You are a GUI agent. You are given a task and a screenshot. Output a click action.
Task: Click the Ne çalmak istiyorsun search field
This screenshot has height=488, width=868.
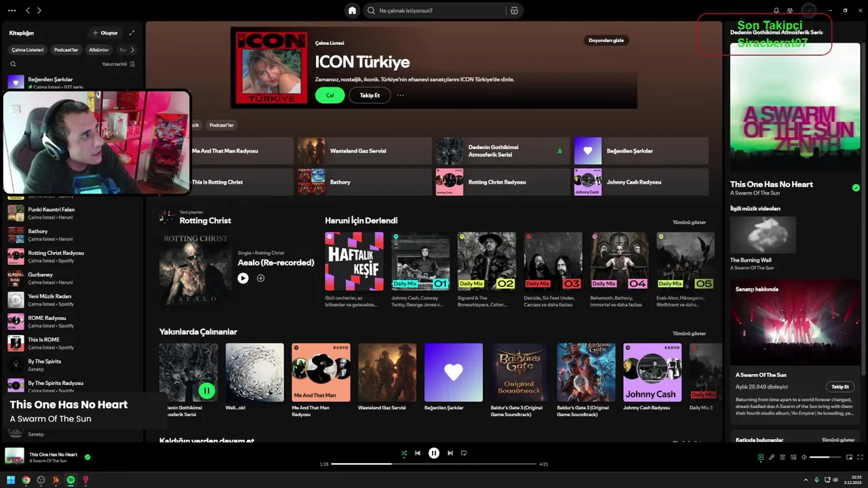coord(434,10)
